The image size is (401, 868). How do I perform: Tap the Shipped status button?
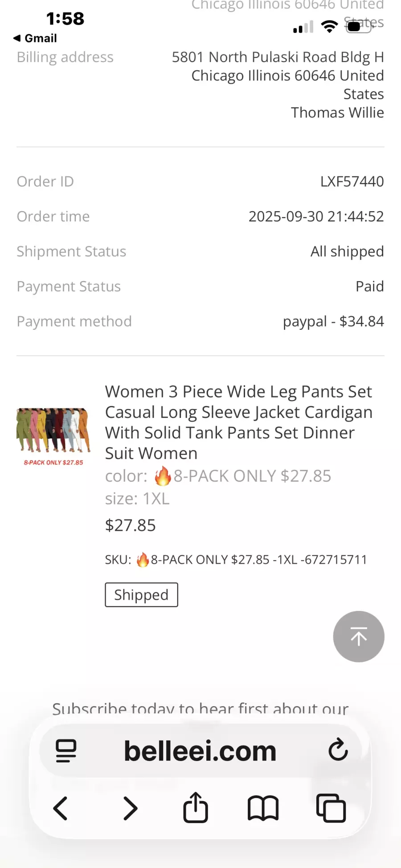[x=141, y=595]
